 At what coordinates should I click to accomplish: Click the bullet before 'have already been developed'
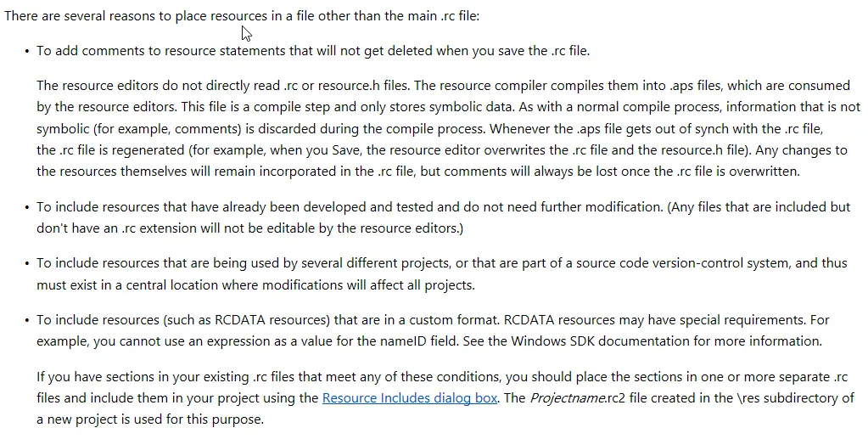[27, 207]
